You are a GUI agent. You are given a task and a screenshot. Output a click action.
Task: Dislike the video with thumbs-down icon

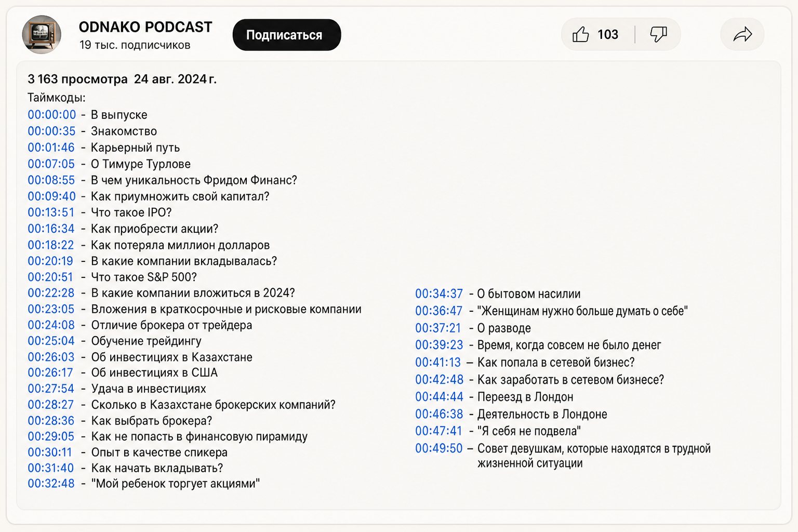[658, 35]
